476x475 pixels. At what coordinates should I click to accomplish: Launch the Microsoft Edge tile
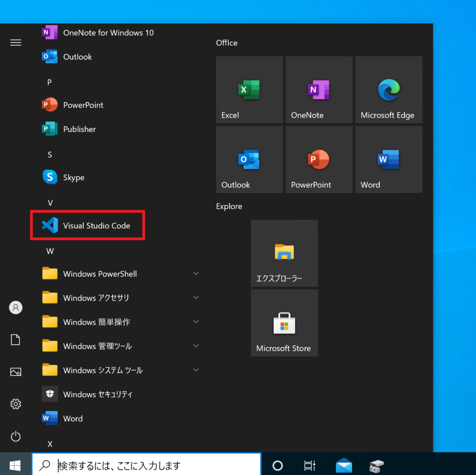[389, 90]
